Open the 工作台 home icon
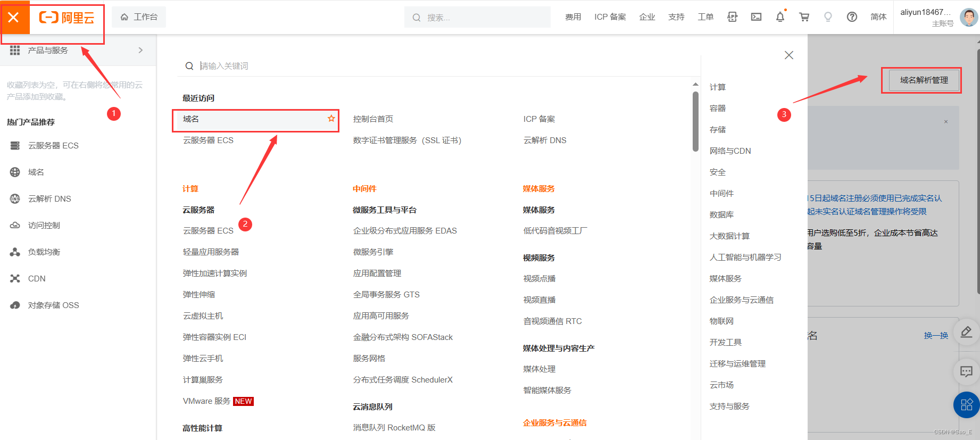Viewport: 980px width, 440px height. tap(124, 17)
